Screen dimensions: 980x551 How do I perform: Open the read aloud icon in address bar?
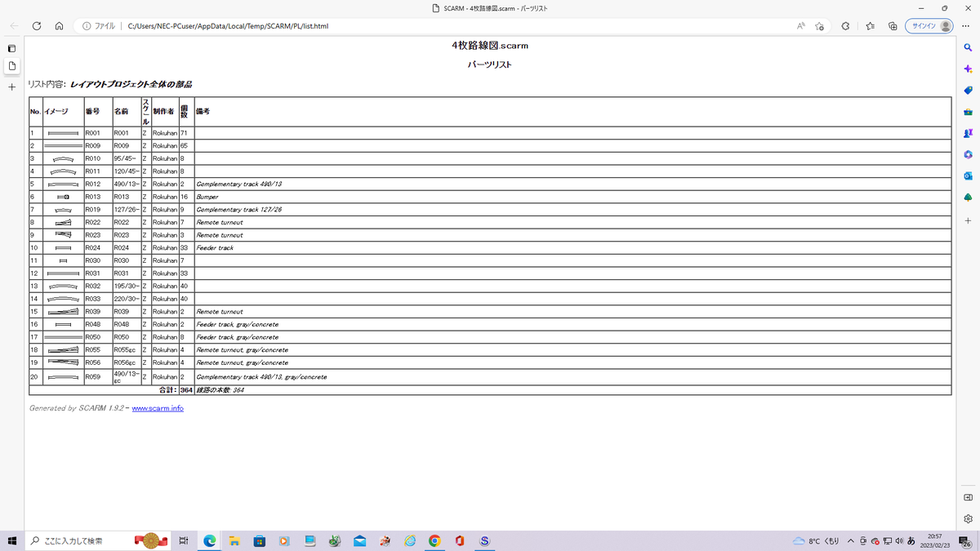801,26
